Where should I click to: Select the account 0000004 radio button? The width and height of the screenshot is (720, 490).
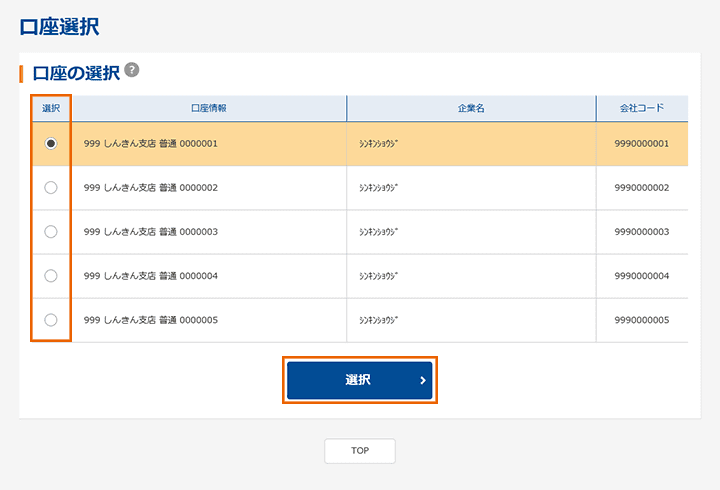pos(51,276)
